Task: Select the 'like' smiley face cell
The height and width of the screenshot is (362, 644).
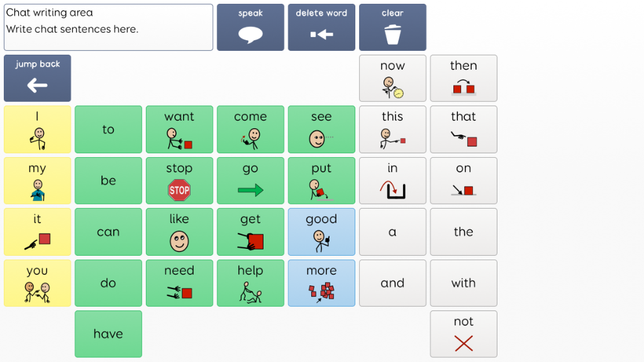Action: [179, 232]
